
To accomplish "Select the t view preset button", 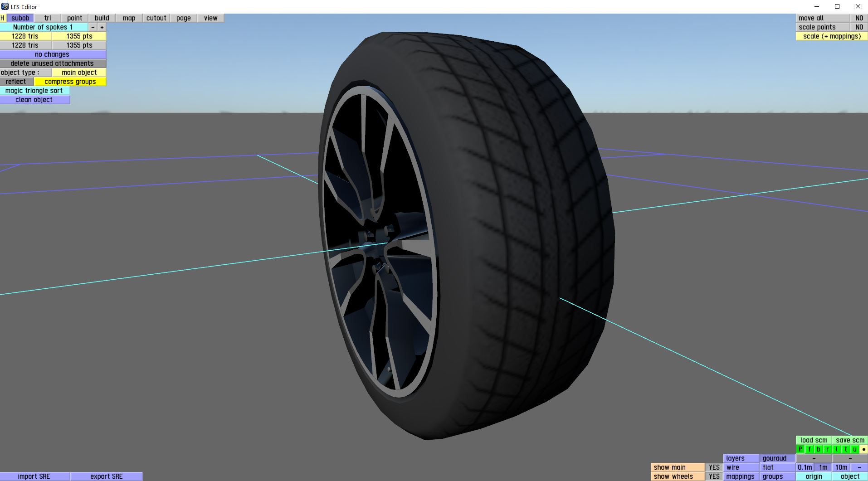I will 846,449.
